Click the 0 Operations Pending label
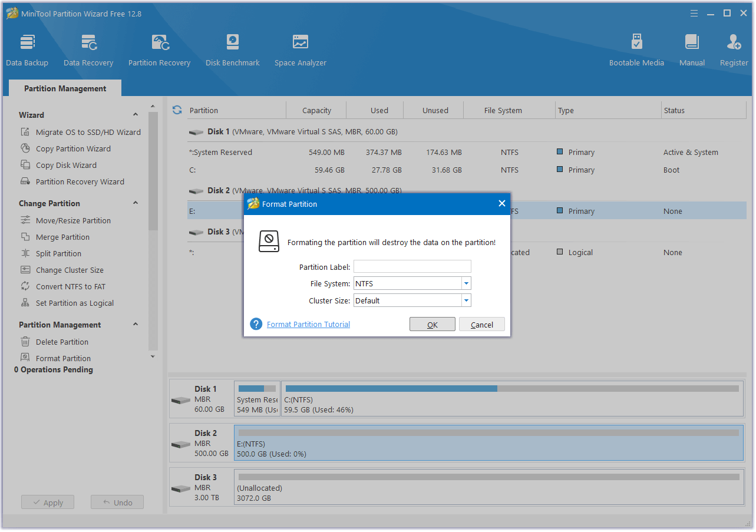 pos(54,370)
